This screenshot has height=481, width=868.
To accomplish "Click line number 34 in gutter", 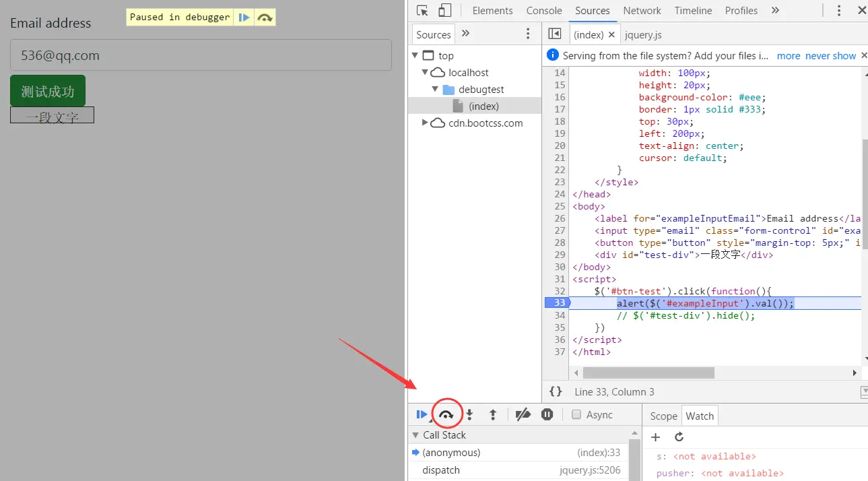I will pyautogui.click(x=560, y=315).
